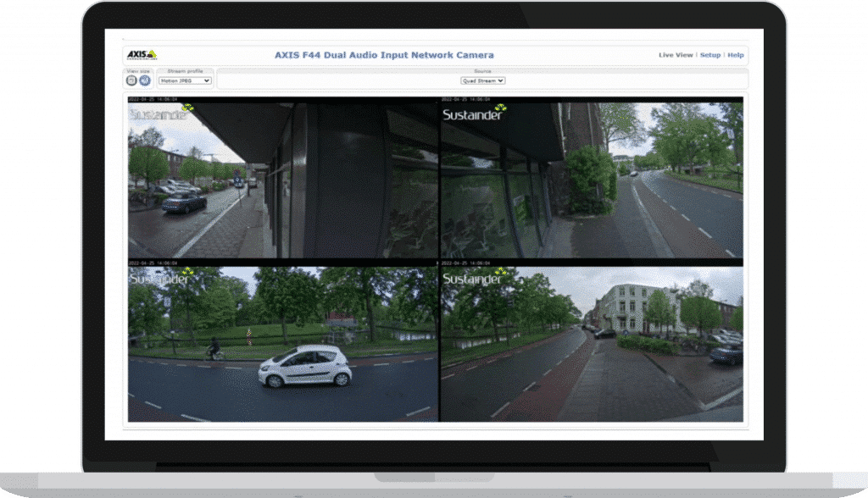This screenshot has width=868, height=498.
Task: Click the AXIS F44 camera title text
Action: [384, 55]
